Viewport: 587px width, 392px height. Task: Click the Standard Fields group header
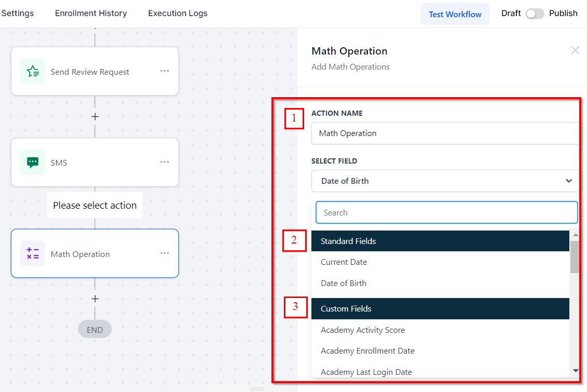coord(440,241)
